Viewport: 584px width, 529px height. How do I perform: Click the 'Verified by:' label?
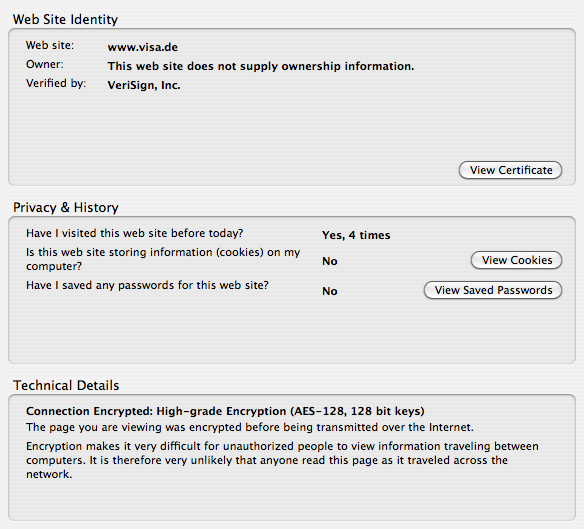tap(56, 83)
